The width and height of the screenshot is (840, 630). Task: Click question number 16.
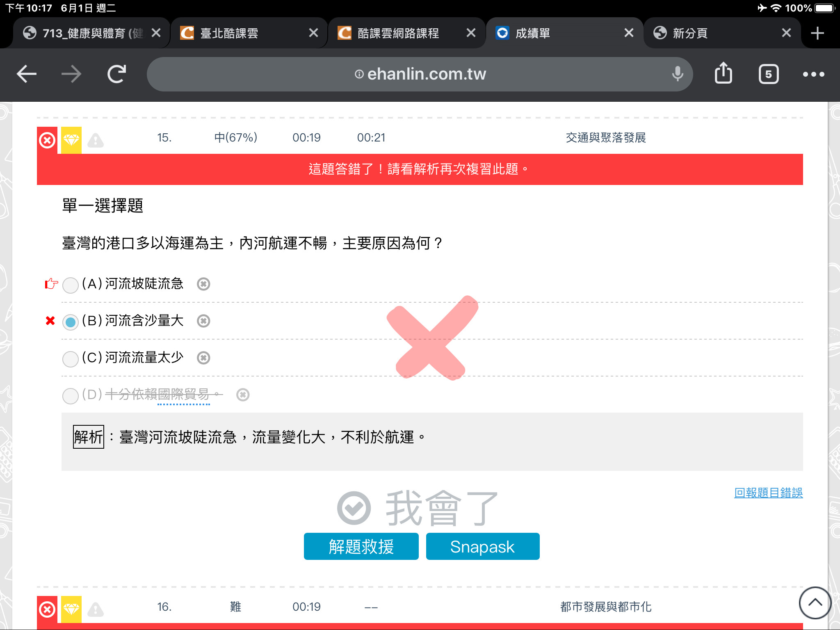pyautogui.click(x=164, y=607)
